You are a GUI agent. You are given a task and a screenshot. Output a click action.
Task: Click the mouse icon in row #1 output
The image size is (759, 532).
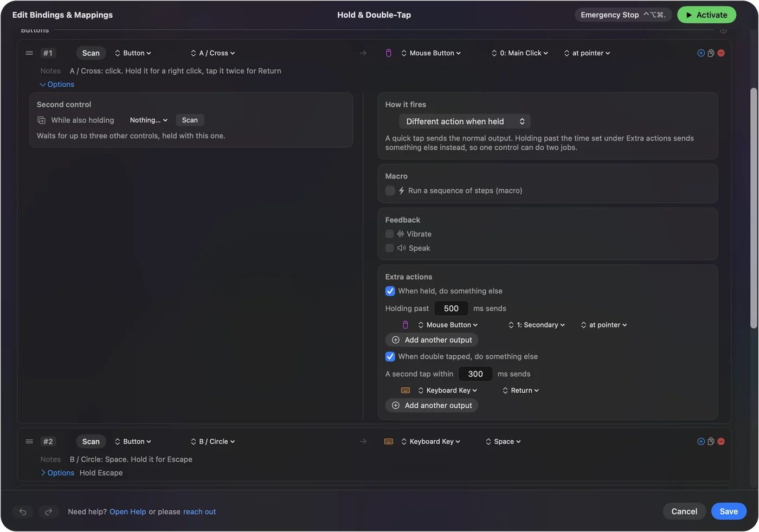[388, 53]
